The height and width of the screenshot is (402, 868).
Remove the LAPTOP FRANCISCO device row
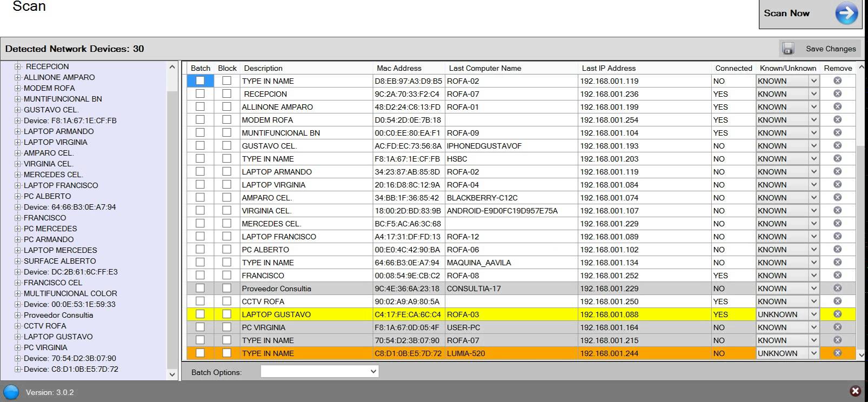point(837,237)
